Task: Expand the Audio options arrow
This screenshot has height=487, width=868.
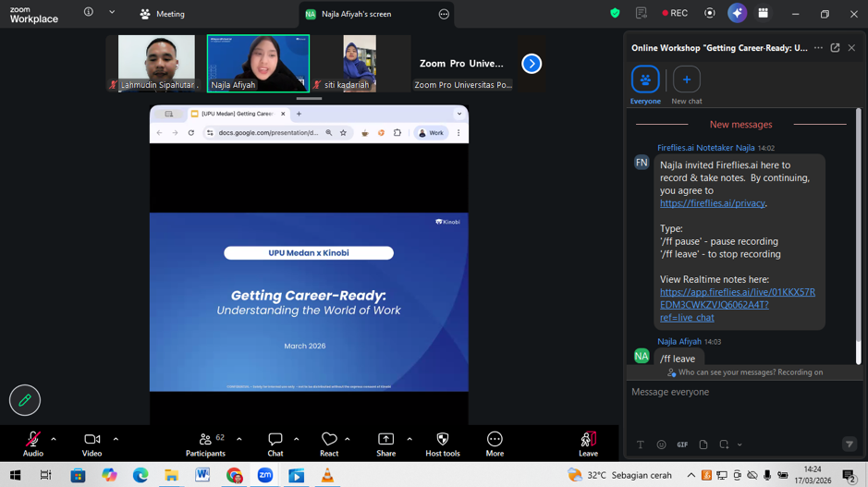Action: (54, 439)
